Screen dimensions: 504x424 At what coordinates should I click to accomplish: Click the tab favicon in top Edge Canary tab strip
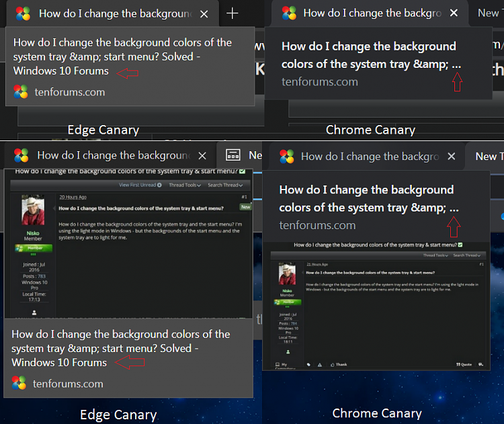tap(23, 13)
